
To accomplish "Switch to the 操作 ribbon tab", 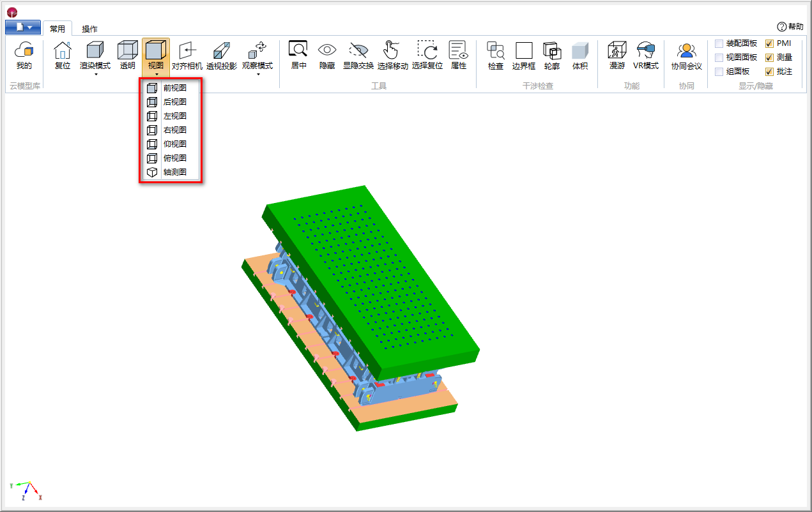I will [x=89, y=29].
